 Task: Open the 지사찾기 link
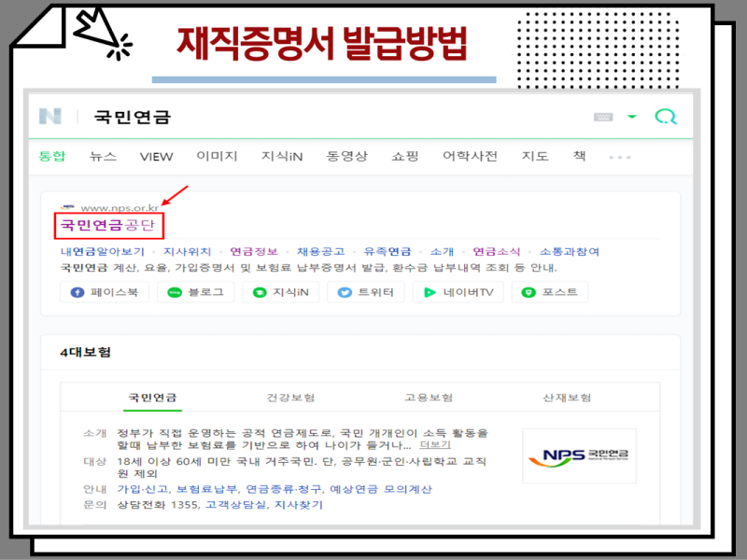click(x=299, y=505)
